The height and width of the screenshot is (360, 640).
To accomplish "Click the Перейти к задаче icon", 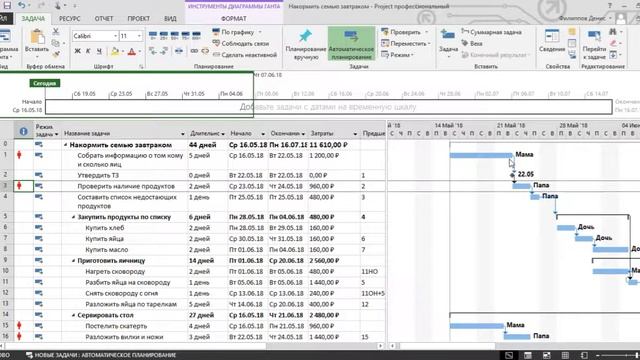I will coord(594,36).
